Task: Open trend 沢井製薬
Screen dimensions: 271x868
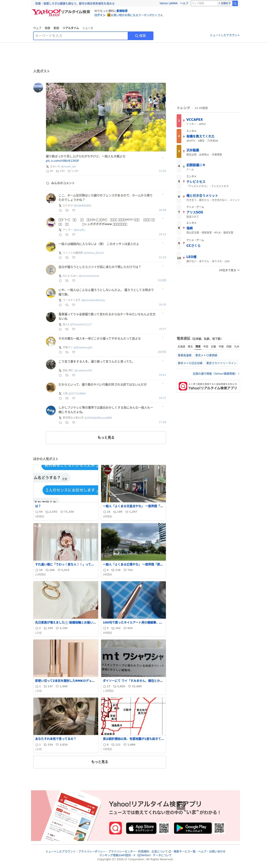Action: 192,150
